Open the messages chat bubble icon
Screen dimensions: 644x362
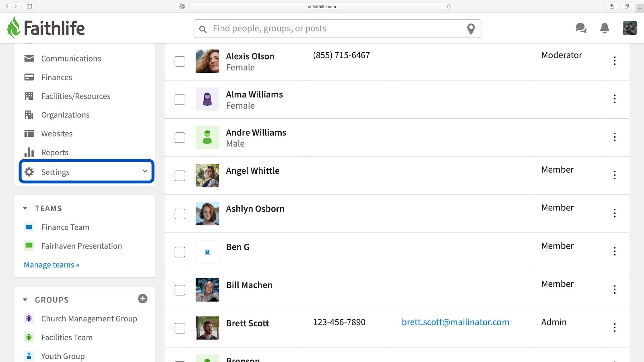click(581, 28)
